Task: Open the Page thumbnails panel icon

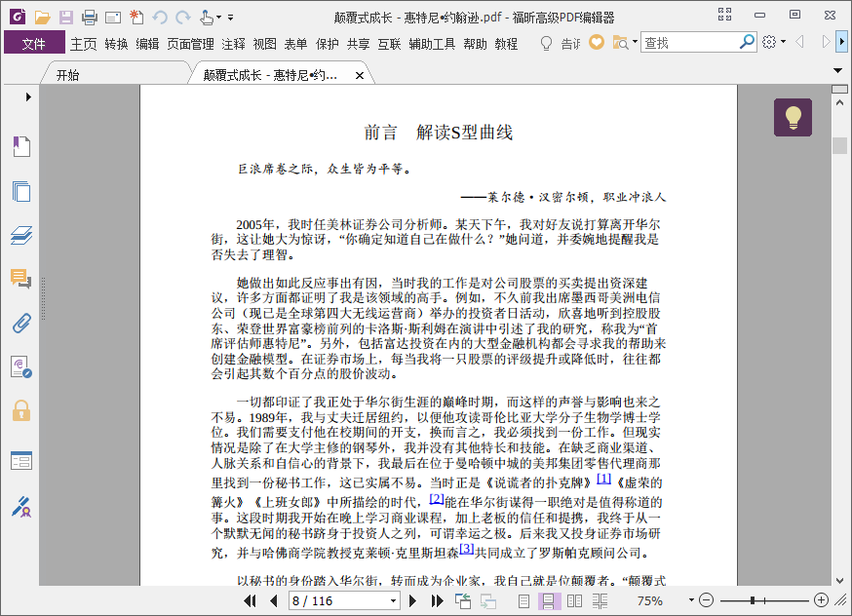Action: coord(21,191)
